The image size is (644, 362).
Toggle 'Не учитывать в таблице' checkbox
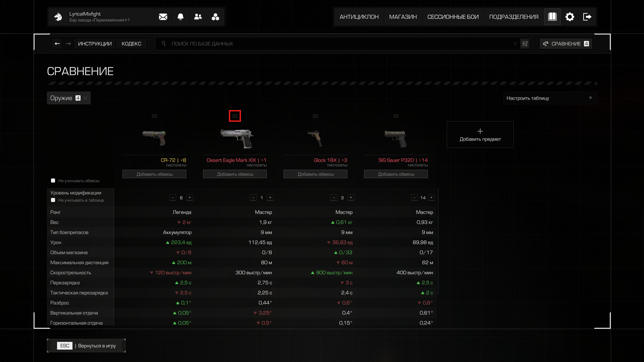53,200
